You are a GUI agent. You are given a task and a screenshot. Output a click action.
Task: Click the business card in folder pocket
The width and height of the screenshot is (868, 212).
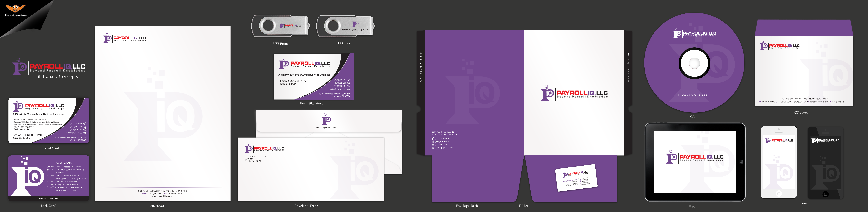pyautogui.click(x=576, y=178)
